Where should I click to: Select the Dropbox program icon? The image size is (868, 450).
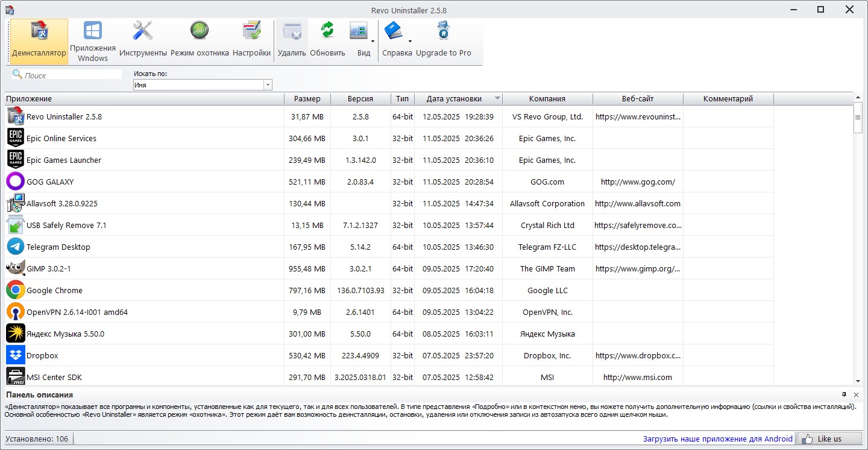16,355
